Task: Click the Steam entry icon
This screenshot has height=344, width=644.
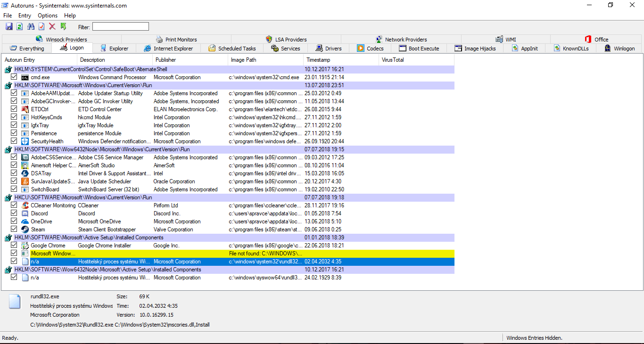Action: point(25,229)
